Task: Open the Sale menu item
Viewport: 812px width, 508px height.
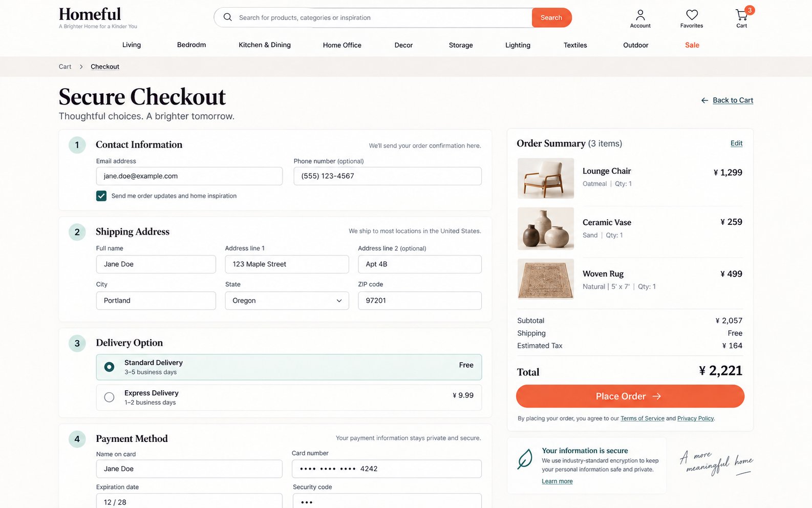Action: 692,45
